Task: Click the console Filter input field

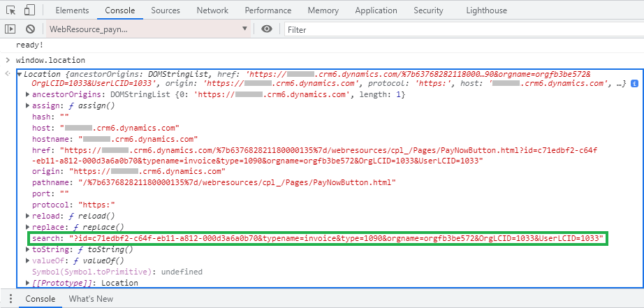Action: point(461,29)
